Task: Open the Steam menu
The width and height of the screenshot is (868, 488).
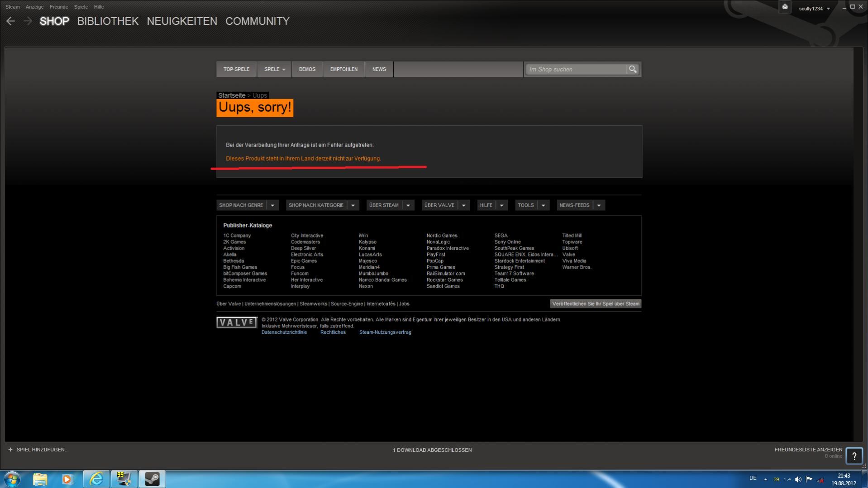Action: click(x=13, y=7)
